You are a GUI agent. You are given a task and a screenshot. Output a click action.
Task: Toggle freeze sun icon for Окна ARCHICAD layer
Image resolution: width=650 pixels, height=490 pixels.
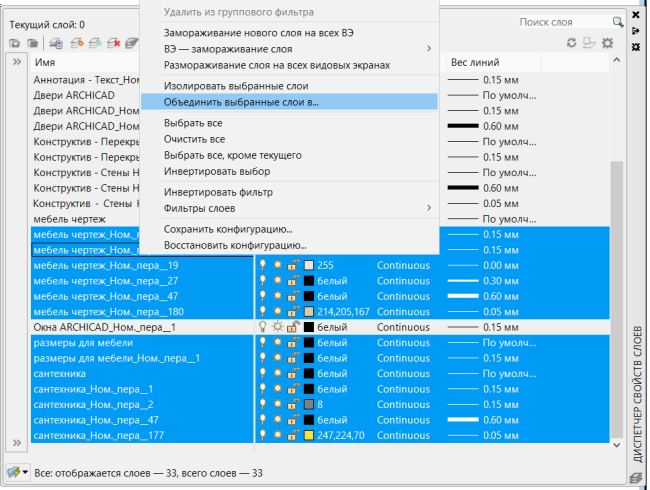click(278, 327)
